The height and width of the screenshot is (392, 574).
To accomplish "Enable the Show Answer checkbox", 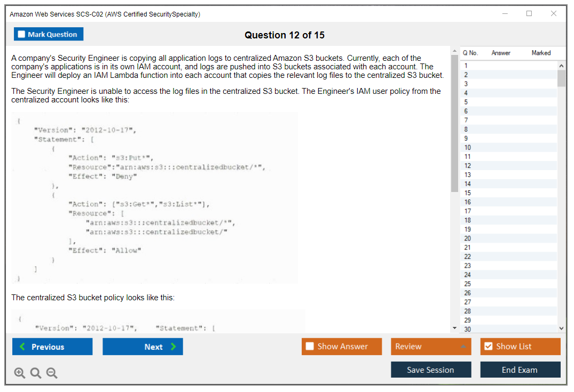I will tap(310, 347).
